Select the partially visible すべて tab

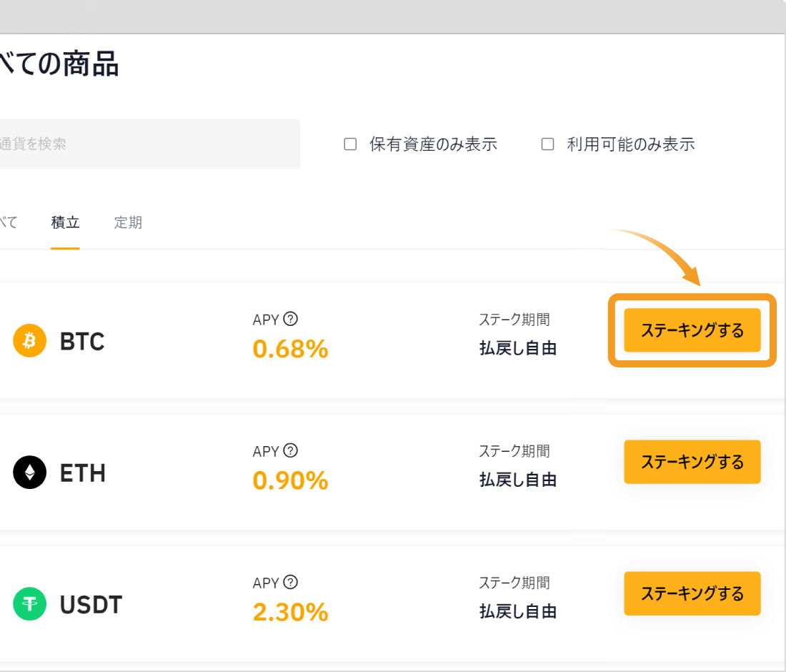click(x=9, y=222)
